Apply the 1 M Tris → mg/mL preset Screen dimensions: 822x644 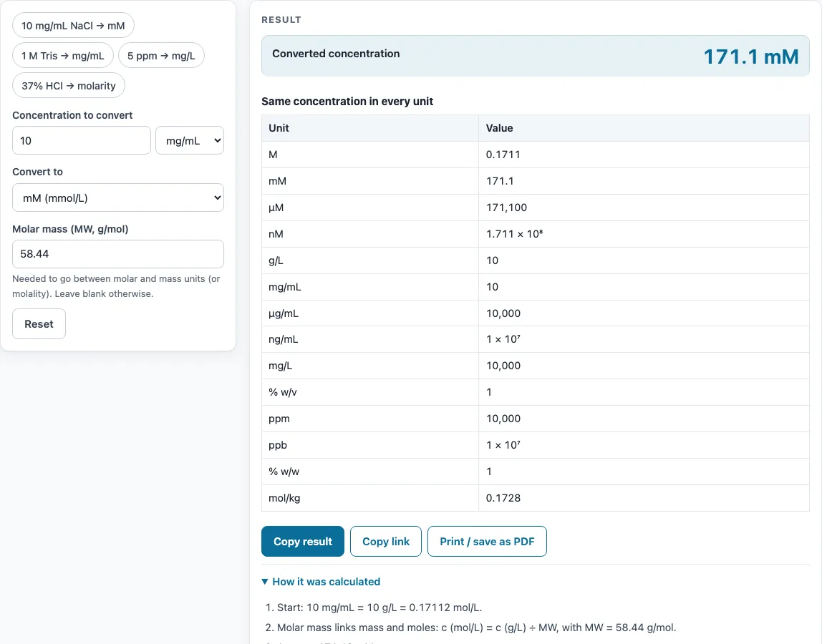point(63,56)
